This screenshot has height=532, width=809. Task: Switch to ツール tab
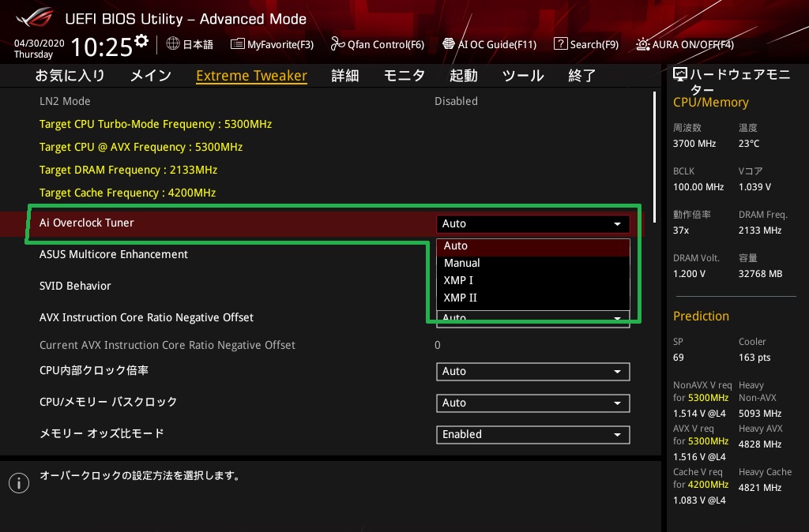pyautogui.click(x=523, y=76)
